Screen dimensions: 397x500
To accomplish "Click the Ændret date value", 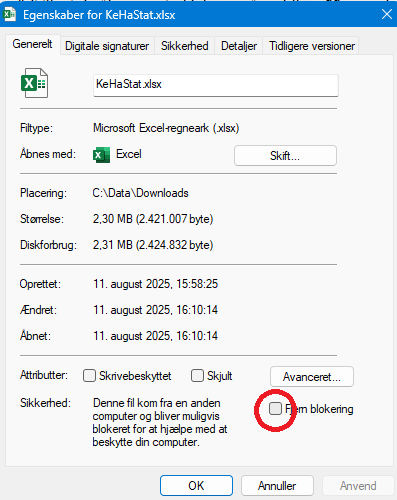I will [155, 310].
